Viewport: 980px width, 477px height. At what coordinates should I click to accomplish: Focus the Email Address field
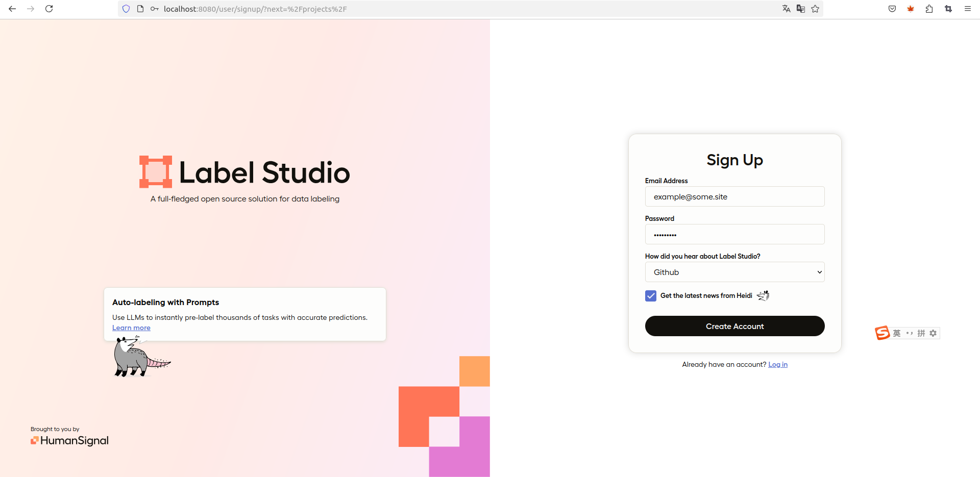734,196
